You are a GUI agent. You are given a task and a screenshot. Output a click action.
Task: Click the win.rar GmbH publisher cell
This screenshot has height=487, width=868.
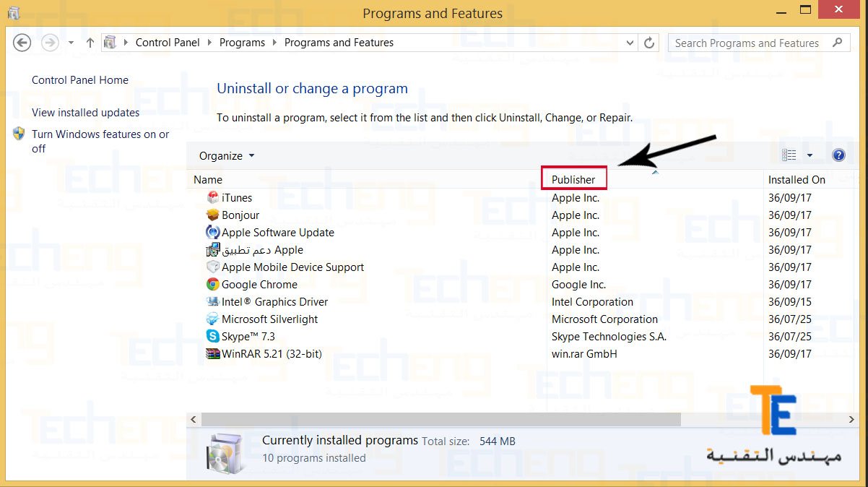click(584, 353)
